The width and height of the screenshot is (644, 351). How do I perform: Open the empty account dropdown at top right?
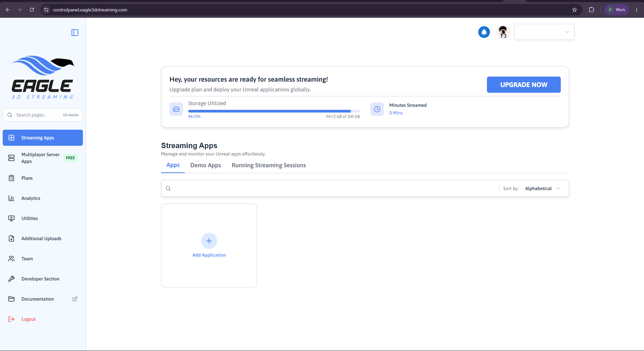point(544,32)
